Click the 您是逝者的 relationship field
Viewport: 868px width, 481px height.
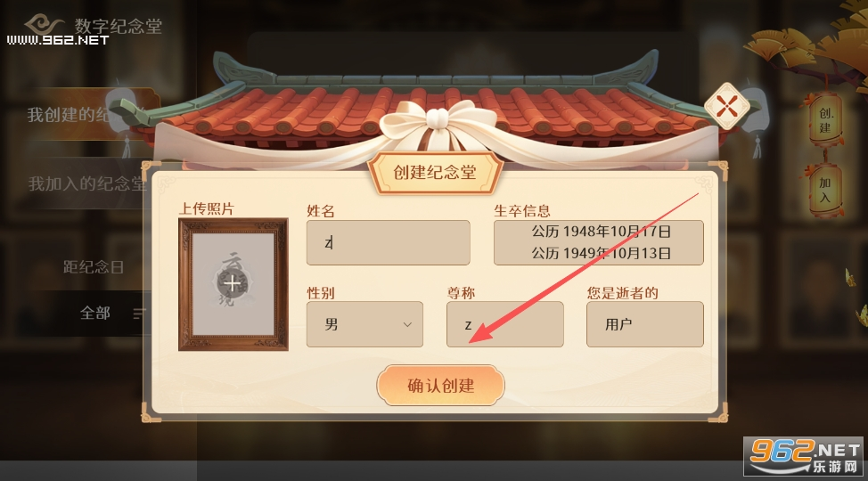(645, 324)
